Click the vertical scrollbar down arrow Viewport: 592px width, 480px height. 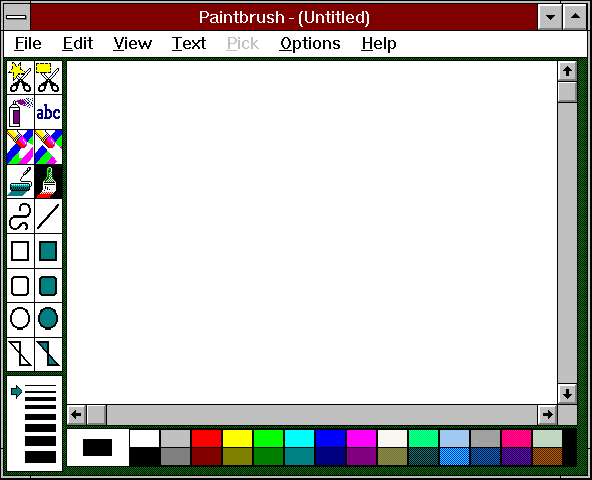pyautogui.click(x=567, y=394)
